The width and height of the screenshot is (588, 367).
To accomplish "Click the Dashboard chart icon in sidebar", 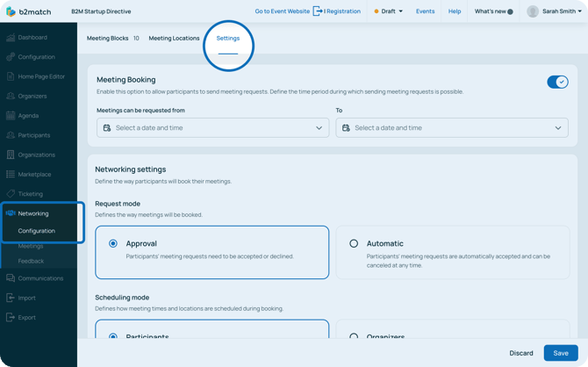I will tap(11, 37).
